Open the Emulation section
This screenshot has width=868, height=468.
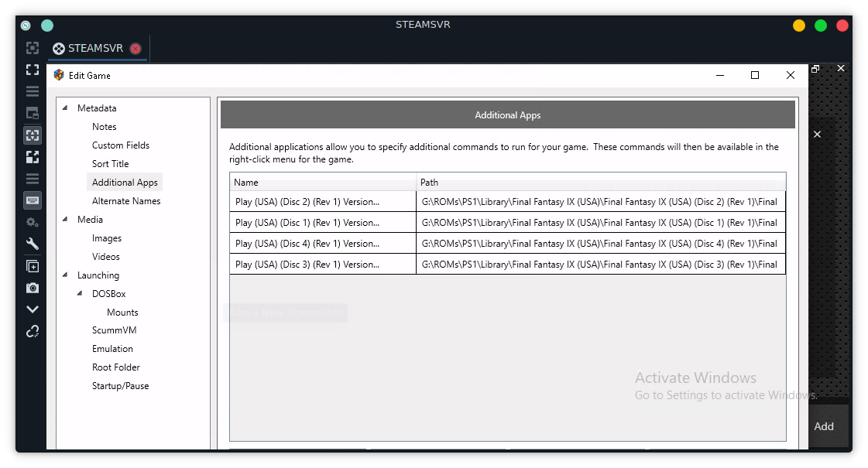(112, 349)
